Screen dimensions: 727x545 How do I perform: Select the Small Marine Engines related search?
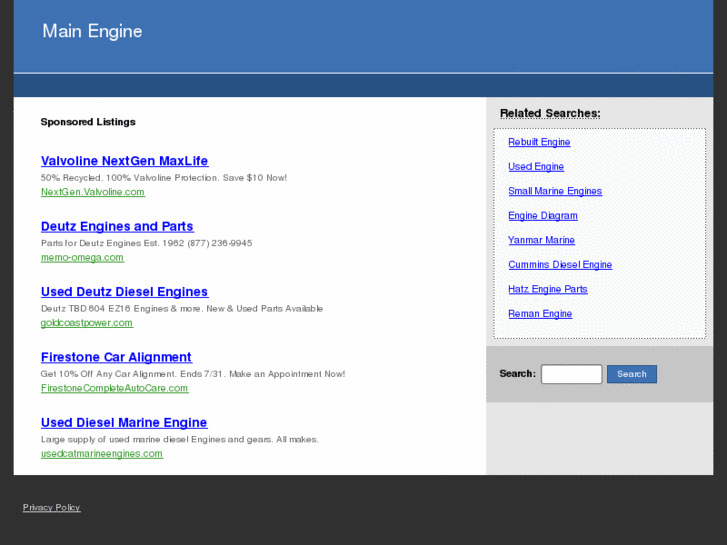[x=555, y=191]
